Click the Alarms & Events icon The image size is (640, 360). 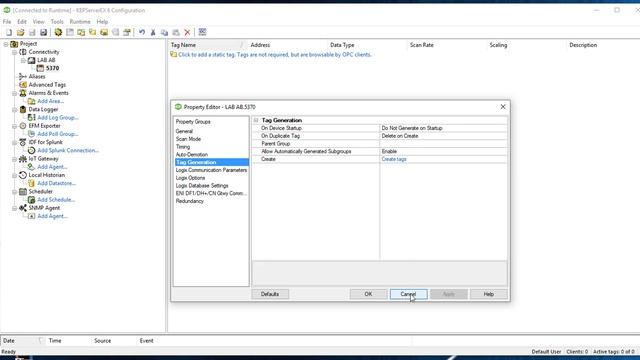23,93
